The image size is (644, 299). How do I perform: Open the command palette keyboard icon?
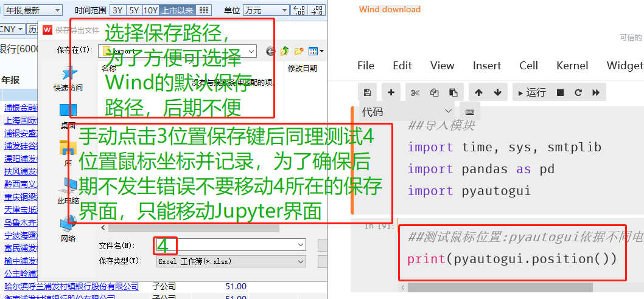[x=470, y=112]
